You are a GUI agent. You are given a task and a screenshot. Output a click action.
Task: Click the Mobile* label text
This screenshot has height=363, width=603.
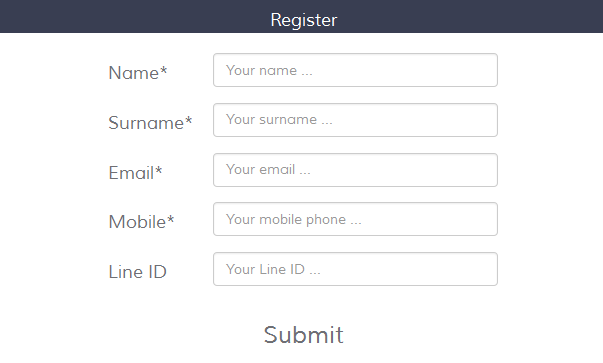point(142,222)
